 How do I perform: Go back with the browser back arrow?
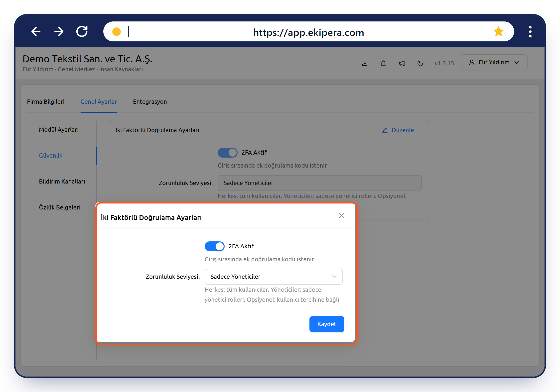(x=36, y=32)
